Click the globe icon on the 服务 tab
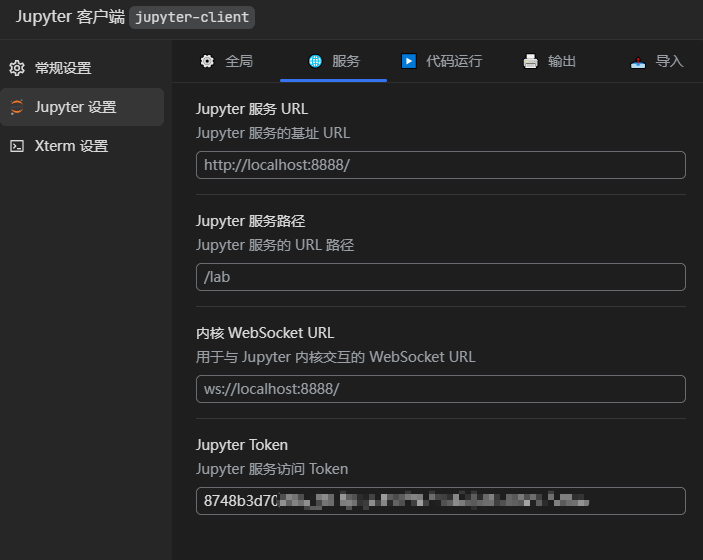 tap(315, 61)
